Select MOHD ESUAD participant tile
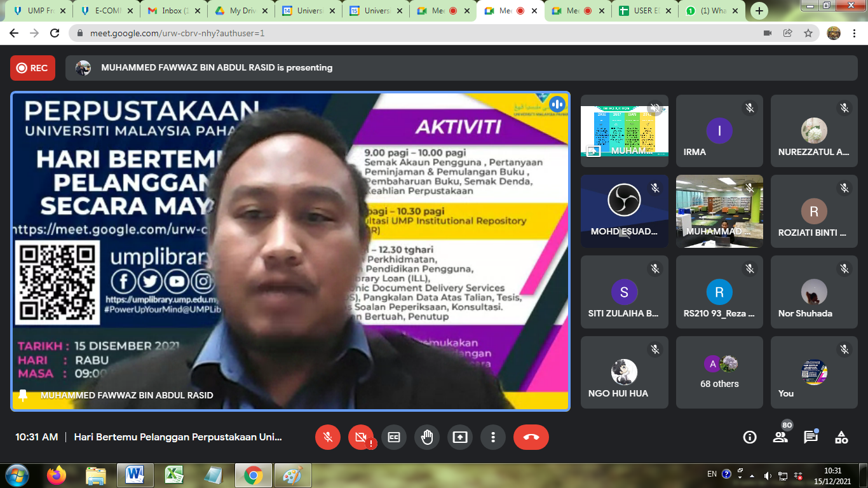The height and width of the screenshot is (488, 868). 625,211
